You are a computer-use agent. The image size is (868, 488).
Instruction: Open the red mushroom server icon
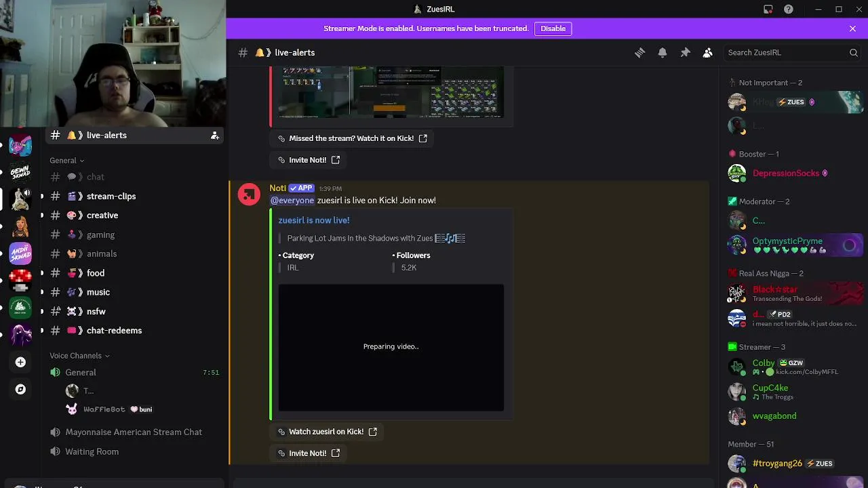click(20, 281)
